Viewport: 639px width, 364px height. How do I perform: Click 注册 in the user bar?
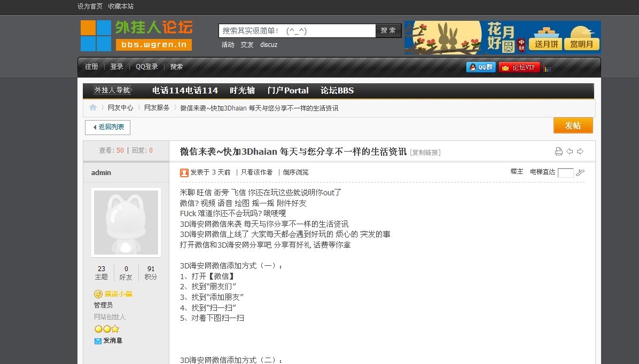pos(92,66)
